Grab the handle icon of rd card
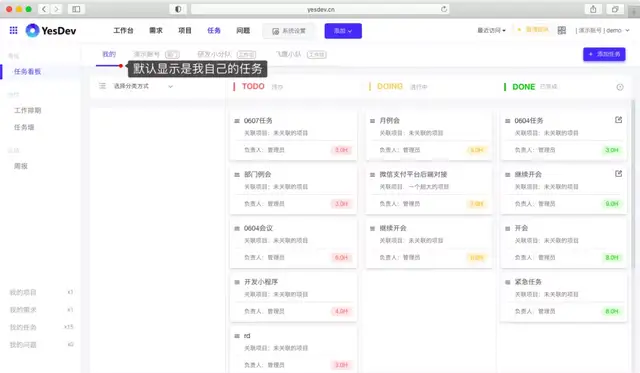 coord(237,336)
